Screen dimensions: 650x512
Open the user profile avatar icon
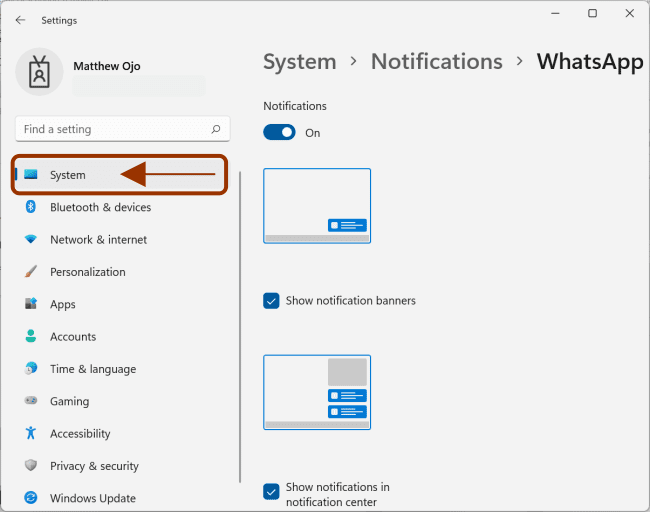pyautogui.click(x=39, y=72)
